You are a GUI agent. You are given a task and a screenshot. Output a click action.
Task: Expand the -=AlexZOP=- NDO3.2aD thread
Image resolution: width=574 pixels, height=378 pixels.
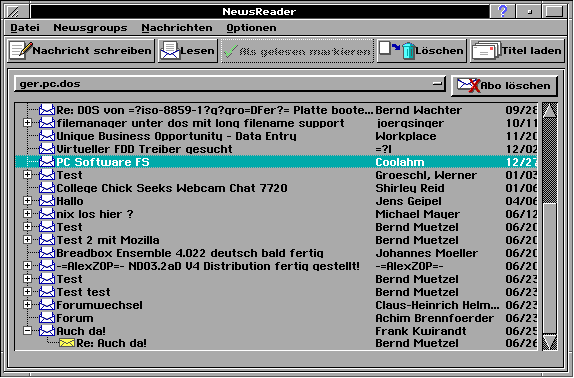point(27,266)
